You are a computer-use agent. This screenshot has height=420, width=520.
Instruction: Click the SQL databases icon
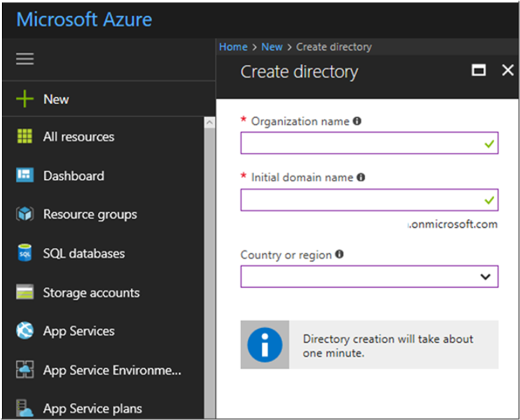(x=25, y=253)
